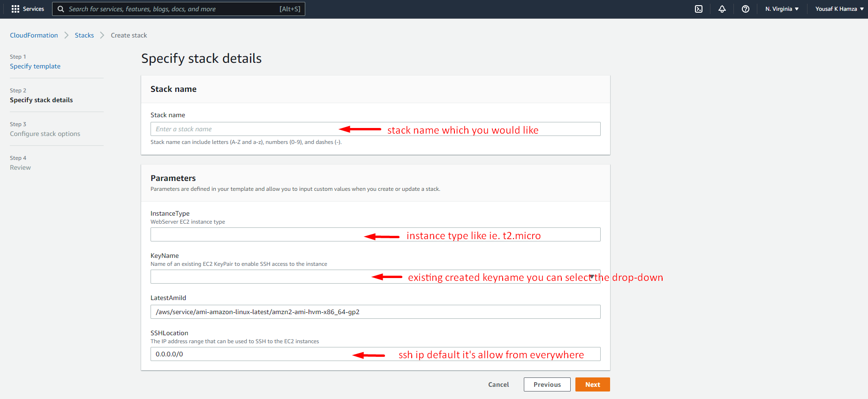Click 'Configure stack options' step label
The height and width of the screenshot is (399, 868).
[45, 134]
